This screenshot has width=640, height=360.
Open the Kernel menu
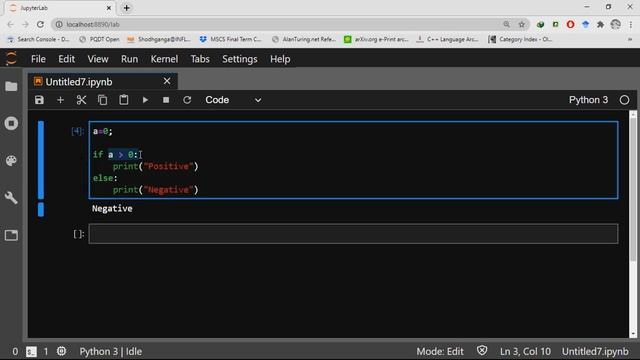click(x=164, y=59)
